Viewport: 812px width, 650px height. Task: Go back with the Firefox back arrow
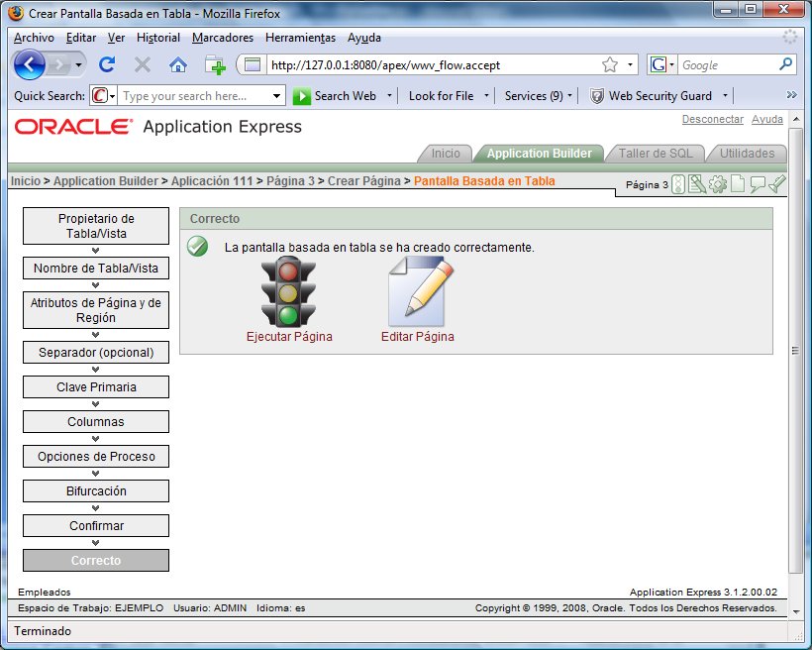coord(29,64)
